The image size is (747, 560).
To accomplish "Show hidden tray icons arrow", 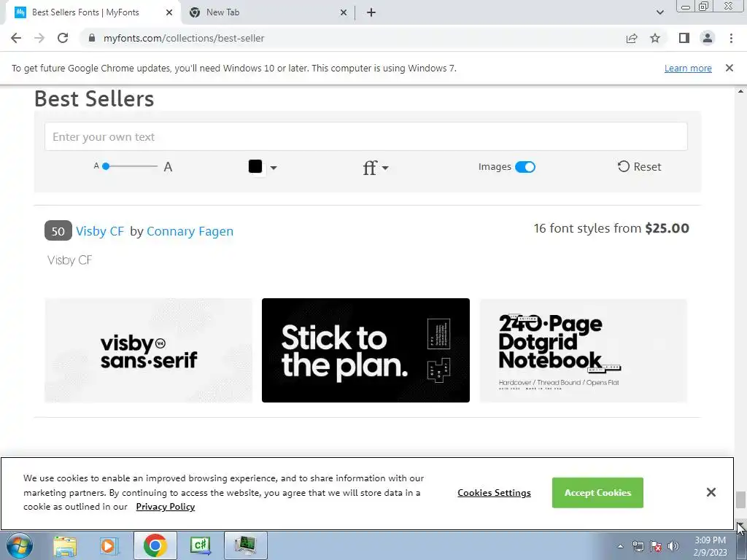I will (x=620, y=546).
